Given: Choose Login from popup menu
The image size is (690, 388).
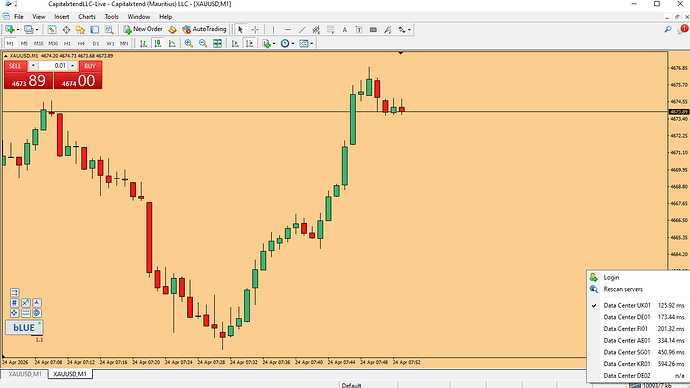Looking at the screenshot, I should tap(638, 277).
